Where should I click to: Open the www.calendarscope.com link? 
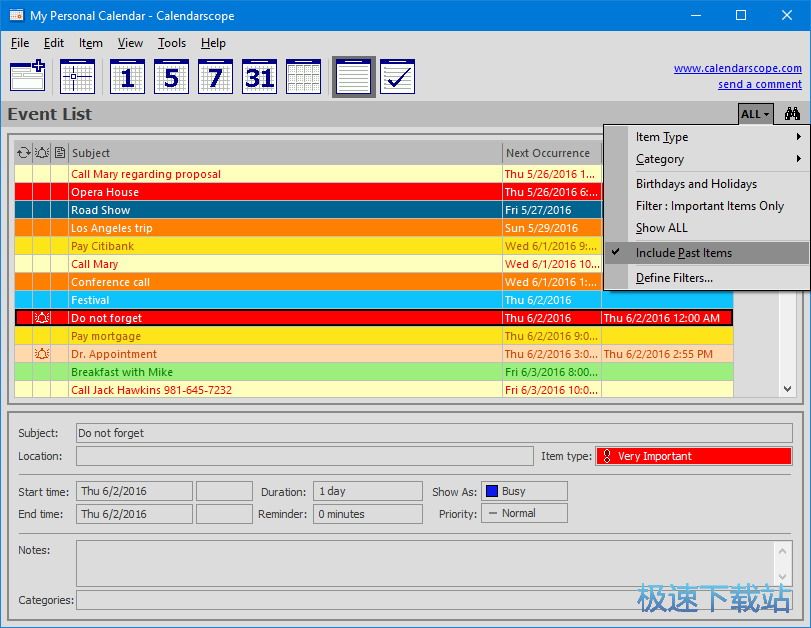point(737,68)
